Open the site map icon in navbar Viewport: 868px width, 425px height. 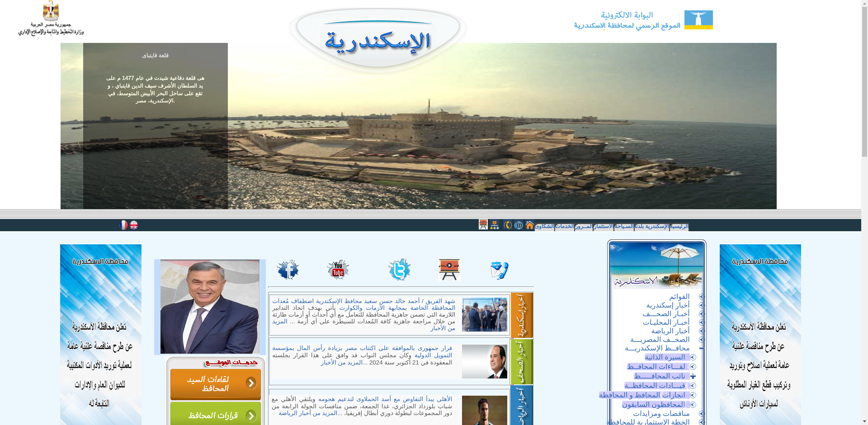pos(495,225)
